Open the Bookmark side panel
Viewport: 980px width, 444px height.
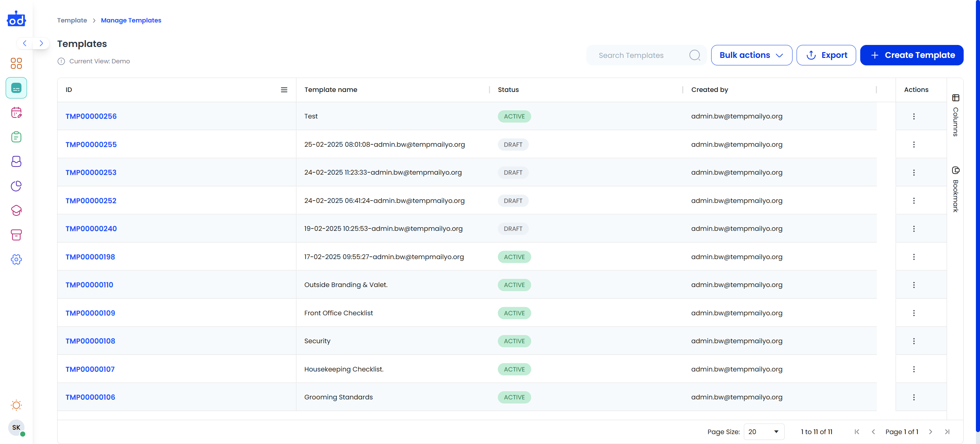tap(955, 190)
